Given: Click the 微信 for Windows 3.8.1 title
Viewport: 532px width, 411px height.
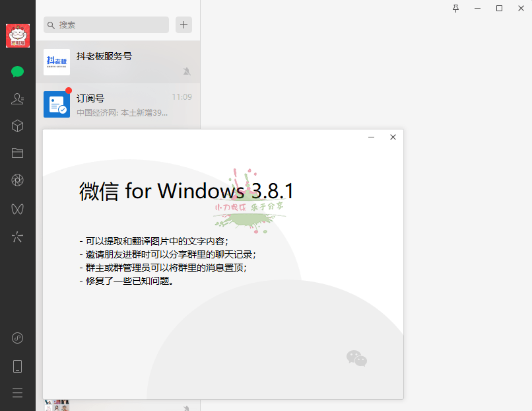Looking at the screenshot, I should click(186, 191).
